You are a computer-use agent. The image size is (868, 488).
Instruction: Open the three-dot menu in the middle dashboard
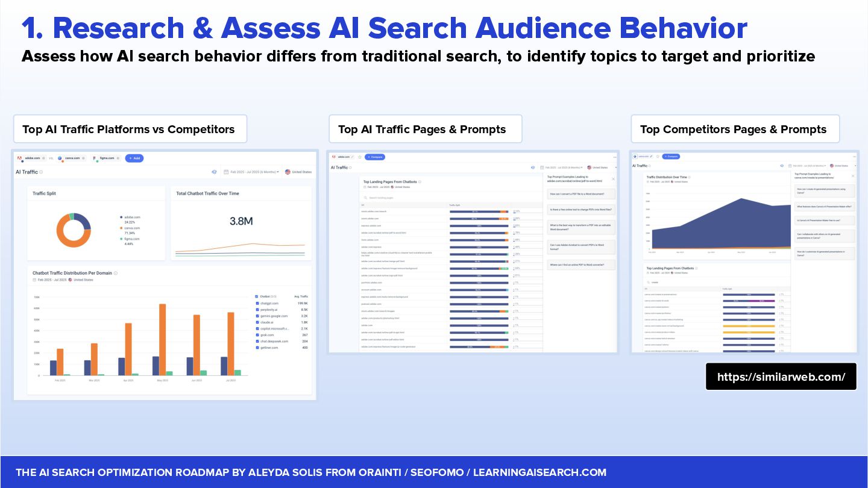[x=614, y=157]
